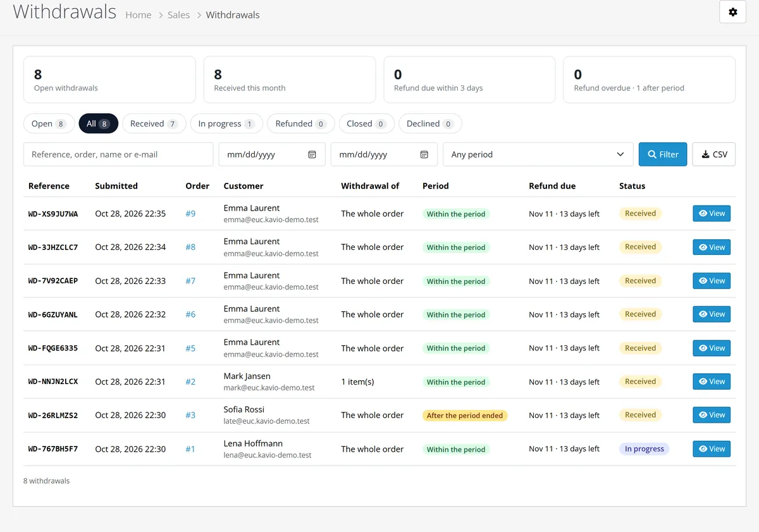
Task: Switch to the In progress tab
Action: [227, 123]
